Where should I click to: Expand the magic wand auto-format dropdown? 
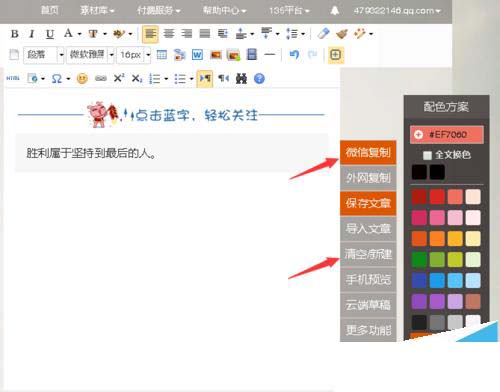pos(371,34)
